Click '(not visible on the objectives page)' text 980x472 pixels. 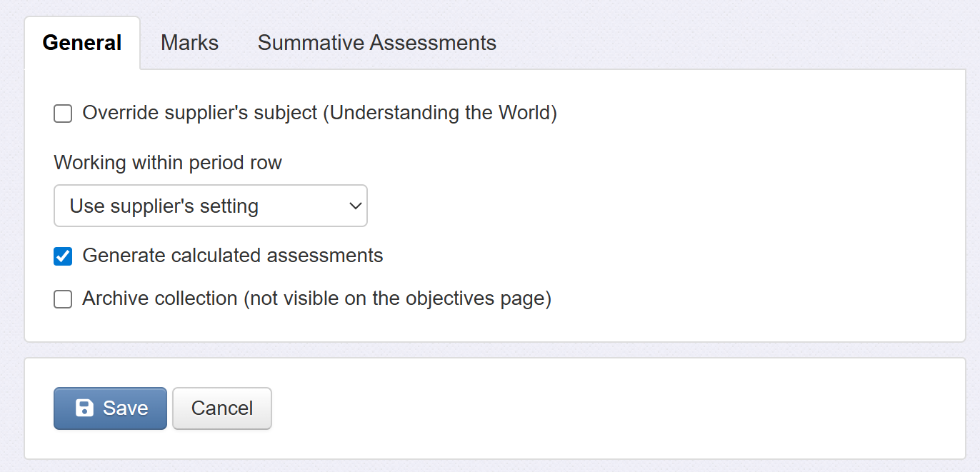click(x=397, y=298)
